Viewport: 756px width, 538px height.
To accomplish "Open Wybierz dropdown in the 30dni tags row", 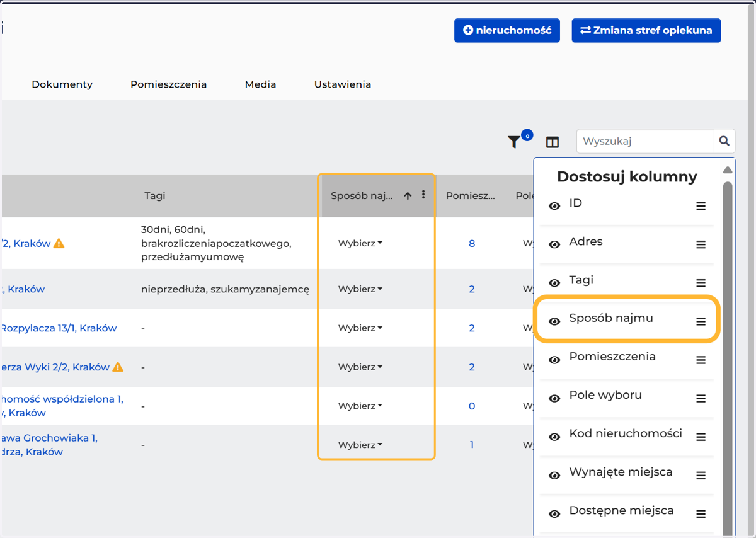I will point(360,243).
